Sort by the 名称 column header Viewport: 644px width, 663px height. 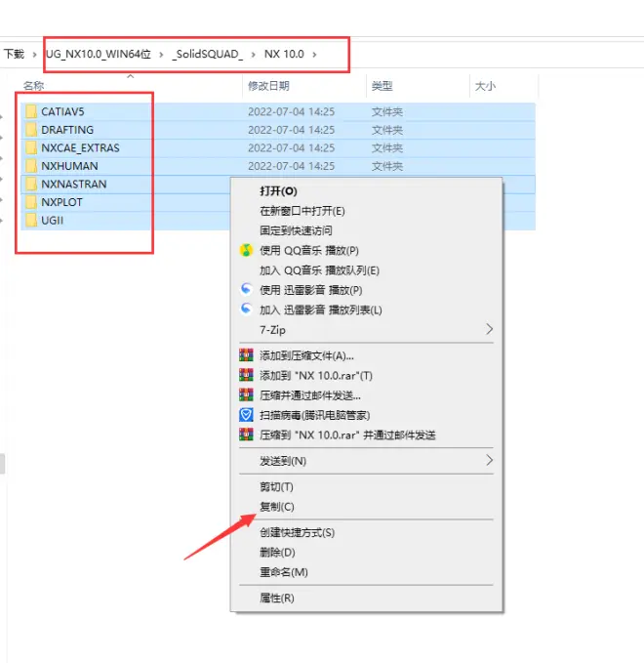(34, 86)
